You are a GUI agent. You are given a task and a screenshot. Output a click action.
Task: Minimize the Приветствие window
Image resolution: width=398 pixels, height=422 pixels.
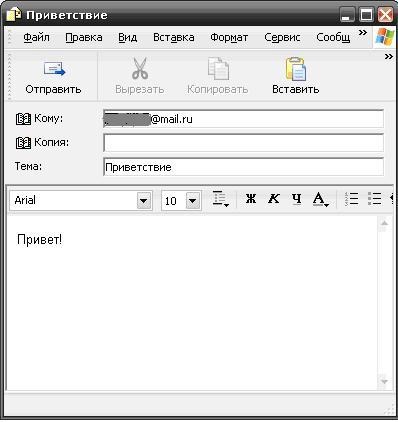point(348,15)
